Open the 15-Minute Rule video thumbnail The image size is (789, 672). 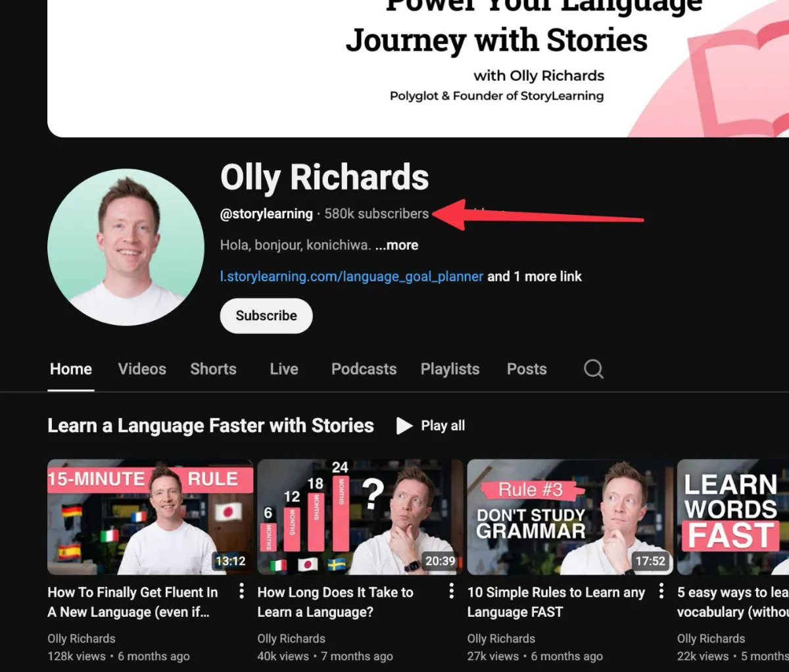[x=150, y=517]
